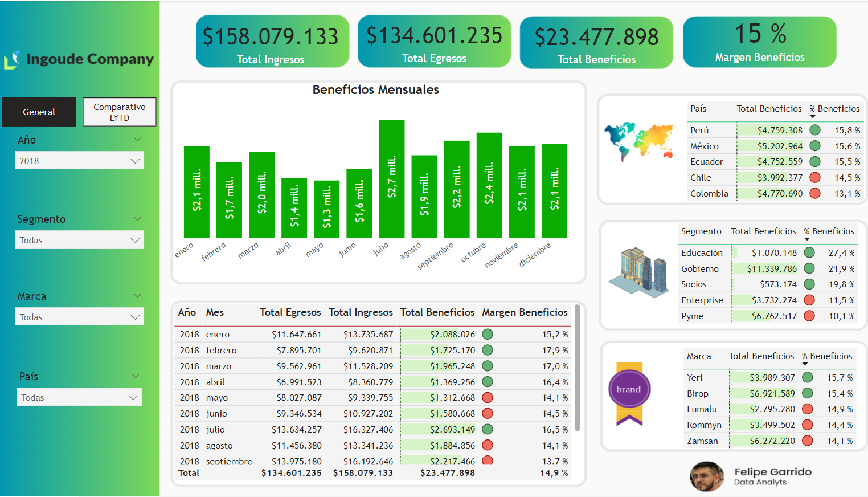The width and height of the screenshot is (868, 497).
Task: Open the Marca Todas dropdown
Action: [79, 317]
